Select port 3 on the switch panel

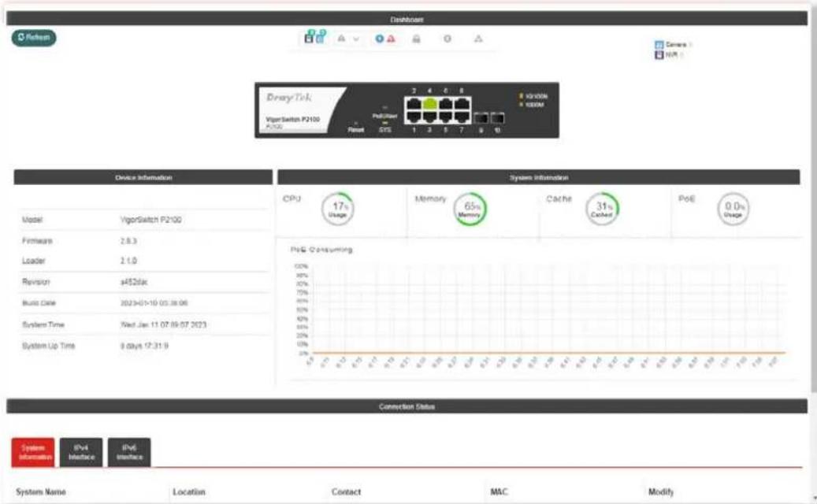click(x=430, y=117)
